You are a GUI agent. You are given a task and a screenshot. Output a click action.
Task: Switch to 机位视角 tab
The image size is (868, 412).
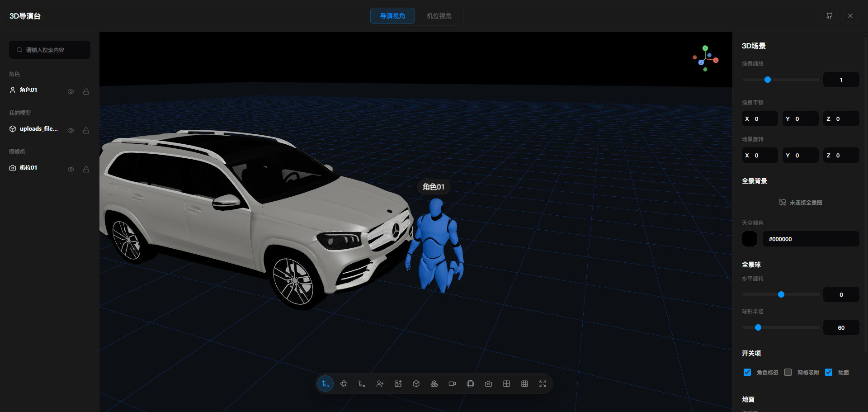click(x=439, y=16)
